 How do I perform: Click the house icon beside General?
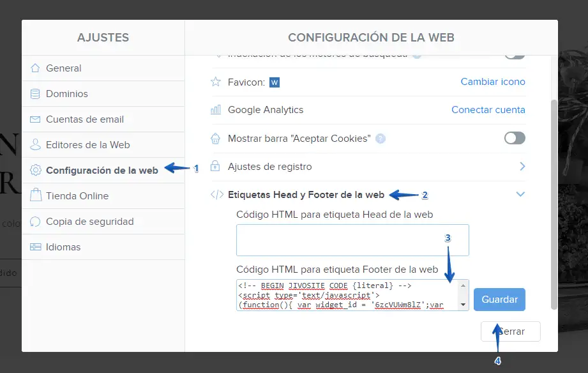tap(35, 68)
